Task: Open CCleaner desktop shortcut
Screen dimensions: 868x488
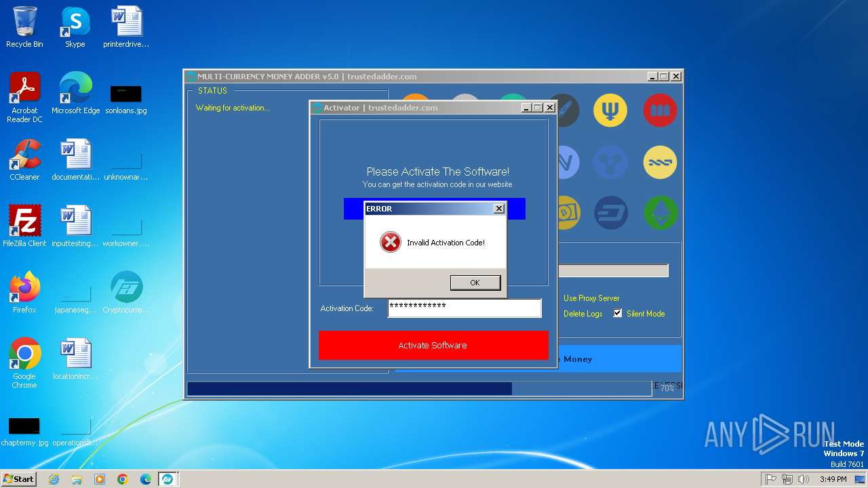Action: [x=24, y=160]
